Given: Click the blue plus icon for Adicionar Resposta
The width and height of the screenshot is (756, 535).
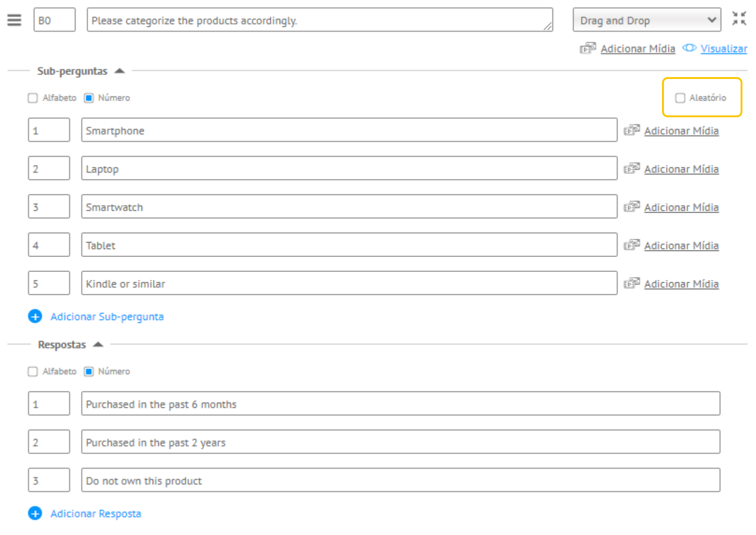Looking at the screenshot, I should (35, 513).
